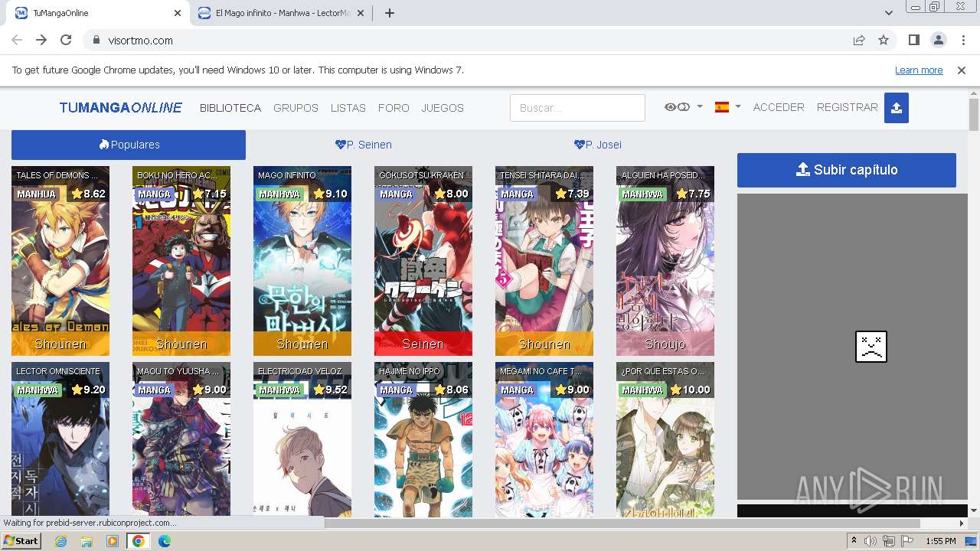The image size is (980, 551).
Task: Open the Windows Start button
Action: (21, 540)
